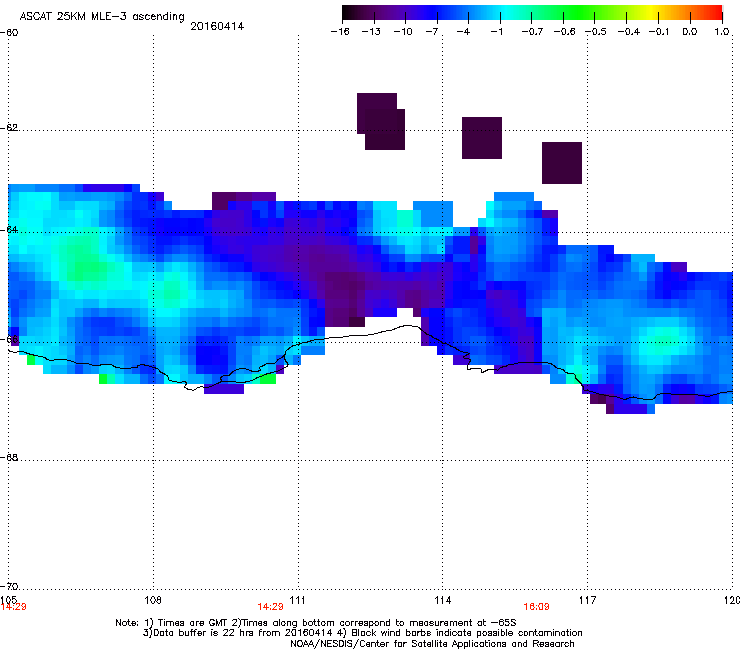This screenshot has height=650, width=740.
Task: Click the -68 latitude axis label
Action: point(9,457)
